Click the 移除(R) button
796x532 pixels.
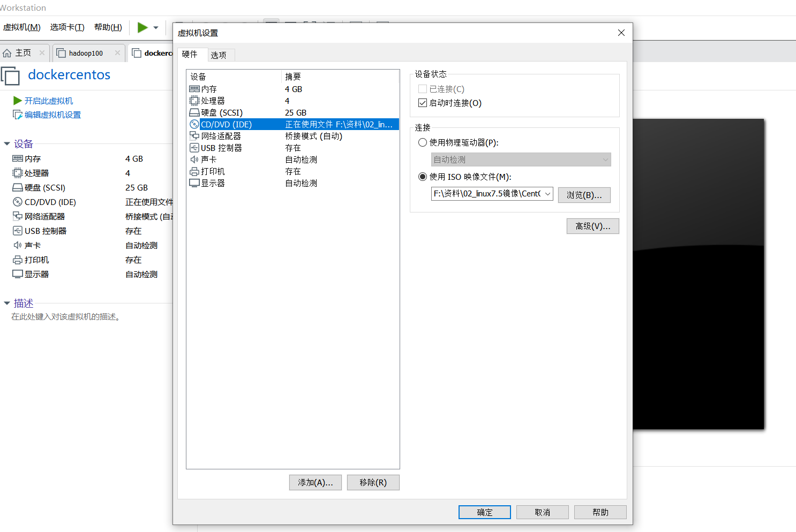tap(373, 482)
